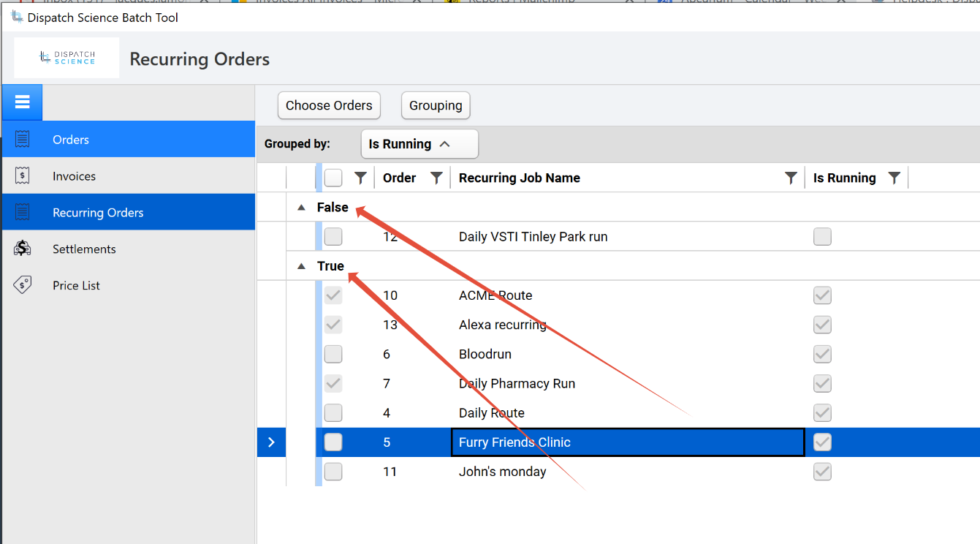
Task: Open filter icon on Is Running column
Action: (894, 178)
